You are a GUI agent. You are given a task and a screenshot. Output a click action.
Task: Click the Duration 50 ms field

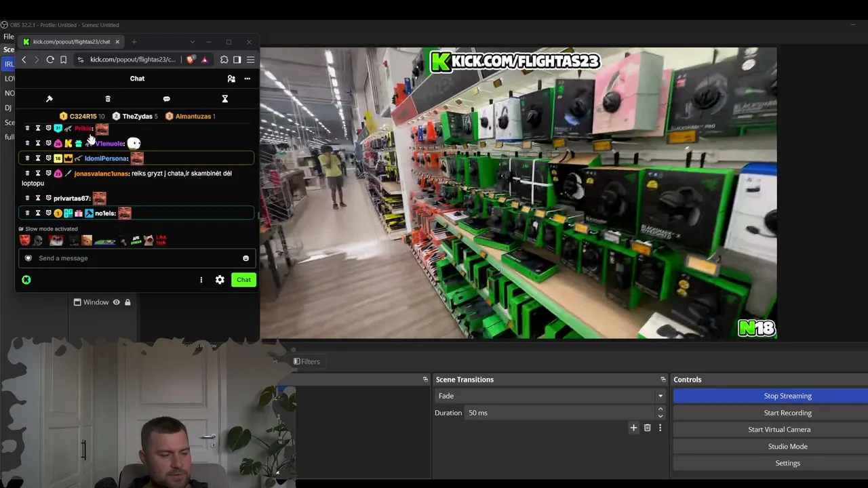559,413
